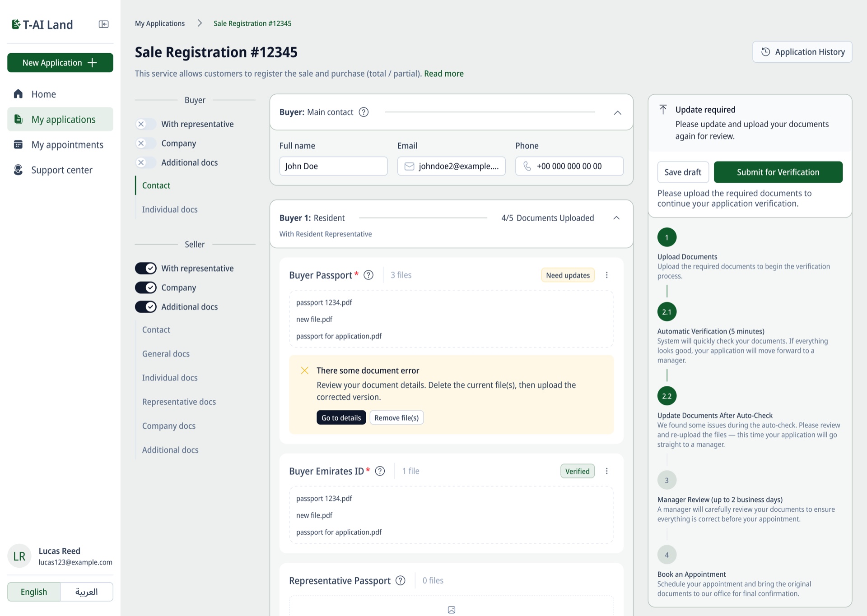
Task: Collapse the sidebar with the panel icon
Action: point(103,24)
